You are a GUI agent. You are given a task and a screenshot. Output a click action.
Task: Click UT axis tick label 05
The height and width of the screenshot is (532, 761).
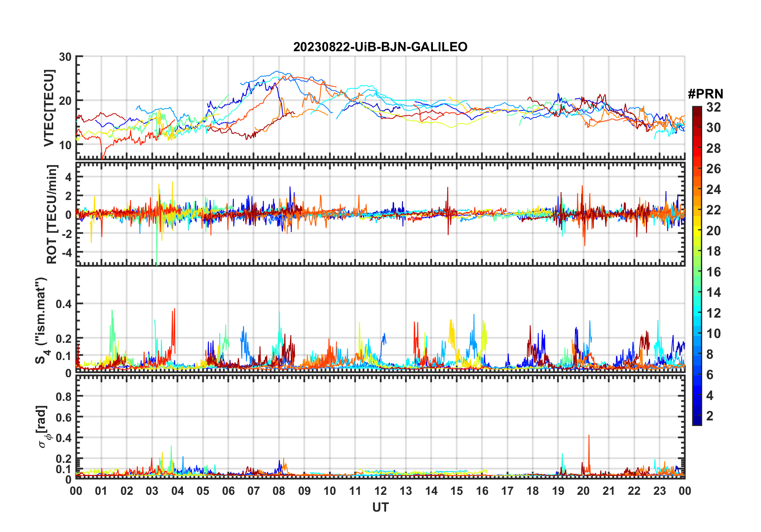(203, 491)
